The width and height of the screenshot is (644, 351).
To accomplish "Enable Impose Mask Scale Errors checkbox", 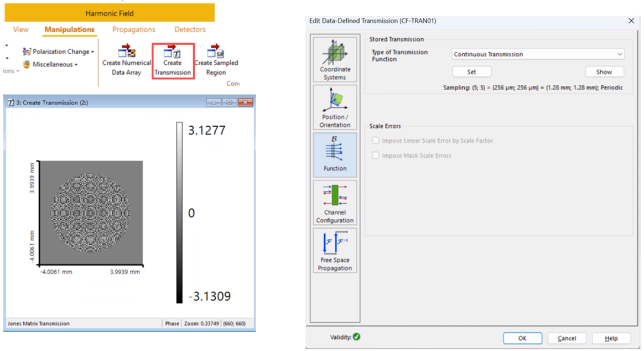I will click(x=376, y=156).
